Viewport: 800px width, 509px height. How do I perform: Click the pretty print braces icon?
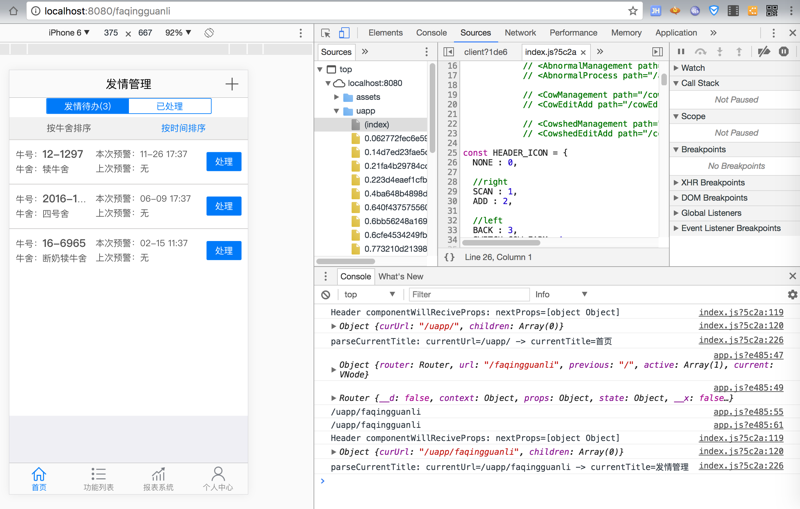coord(449,257)
